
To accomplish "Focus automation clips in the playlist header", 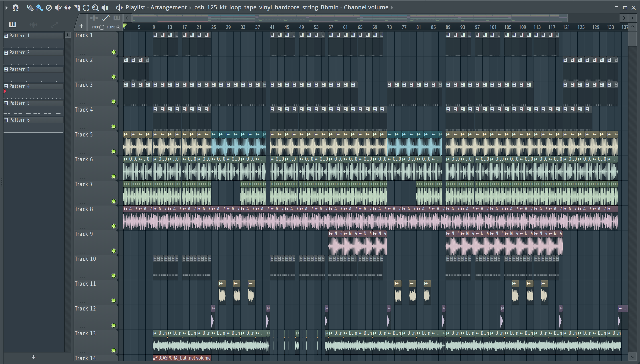I will (x=106, y=18).
